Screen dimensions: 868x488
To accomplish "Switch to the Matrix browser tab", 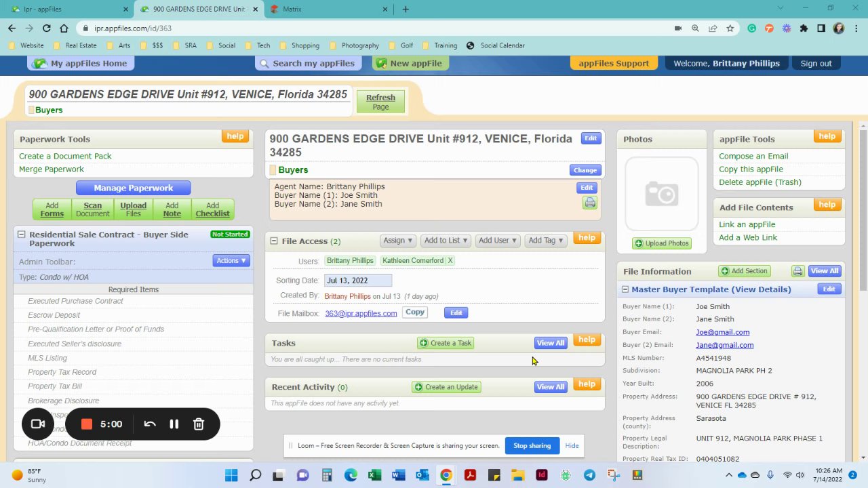I will coord(328,9).
